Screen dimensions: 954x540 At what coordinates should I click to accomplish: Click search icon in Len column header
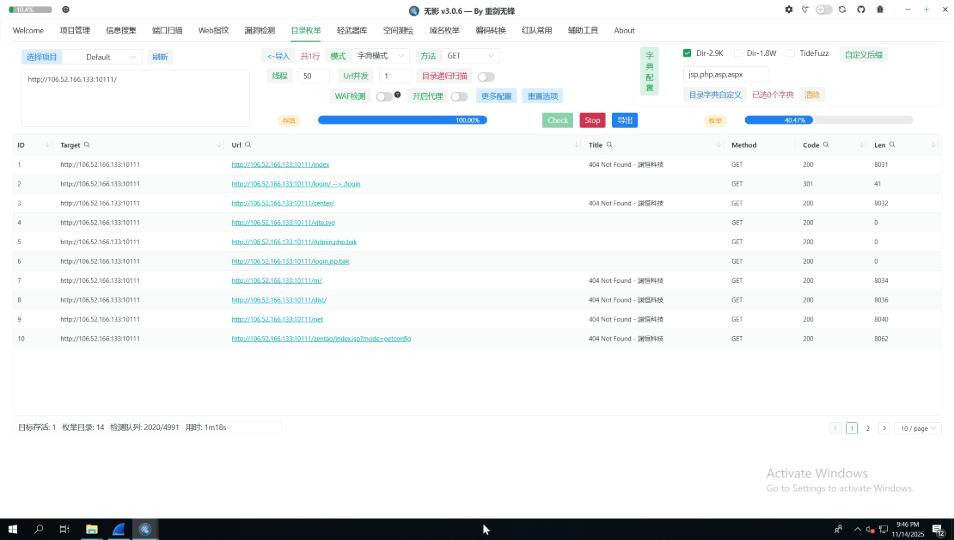tap(892, 145)
